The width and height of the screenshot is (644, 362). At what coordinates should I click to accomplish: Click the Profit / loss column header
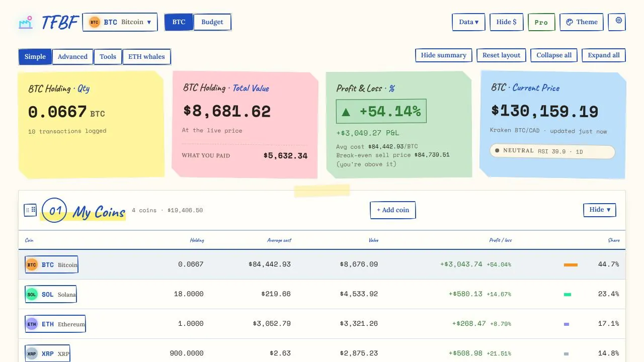click(x=501, y=240)
